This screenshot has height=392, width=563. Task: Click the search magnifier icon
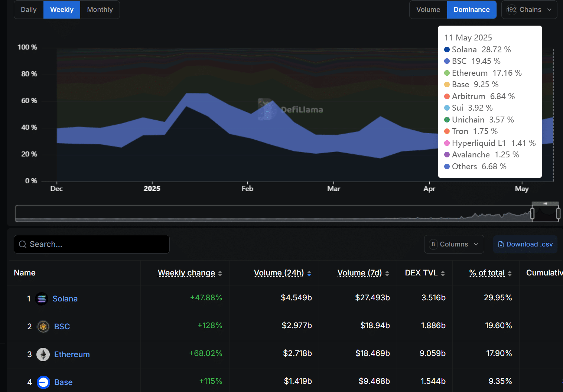pyautogui.click(x=23, y=244)
